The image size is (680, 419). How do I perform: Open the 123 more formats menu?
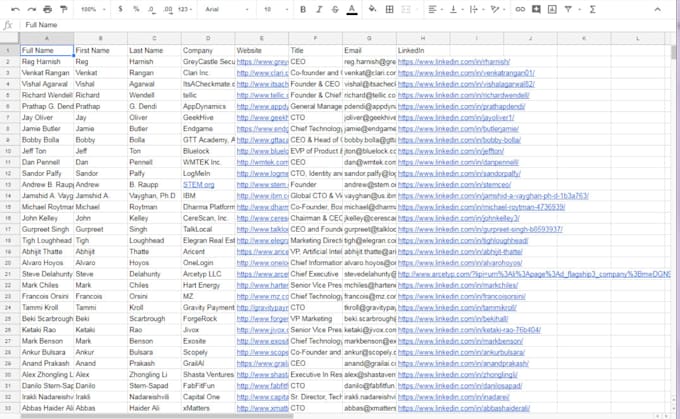187,8
